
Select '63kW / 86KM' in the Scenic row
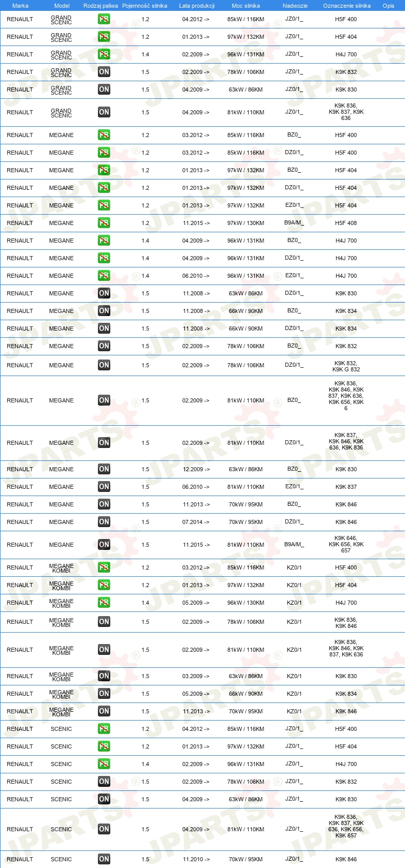pyautogui.click(x=245, y=799)
